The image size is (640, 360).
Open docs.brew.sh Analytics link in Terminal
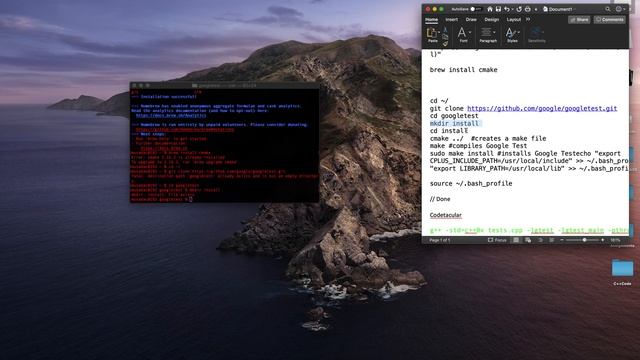[171, 116]
